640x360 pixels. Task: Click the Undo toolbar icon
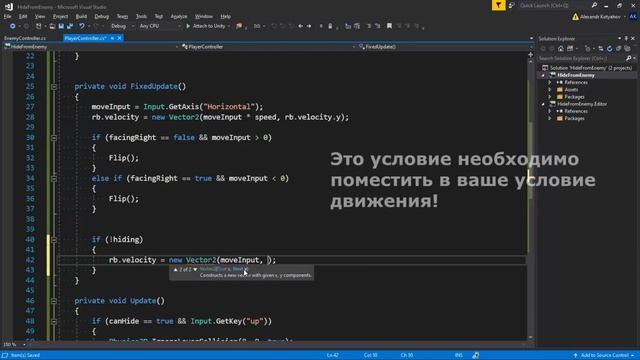click(x=82, y=26)
